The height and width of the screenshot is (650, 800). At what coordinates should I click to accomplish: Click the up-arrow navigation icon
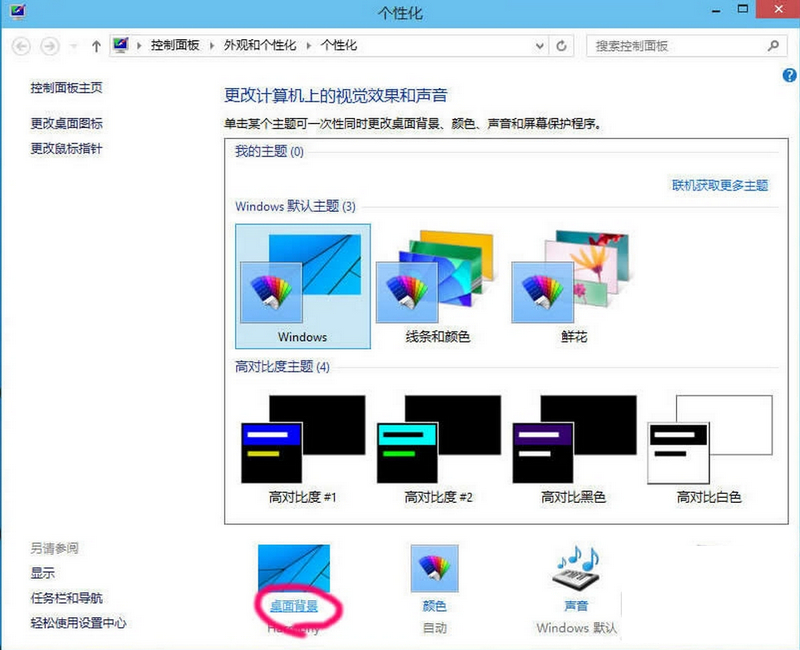[x=95, y=45]
